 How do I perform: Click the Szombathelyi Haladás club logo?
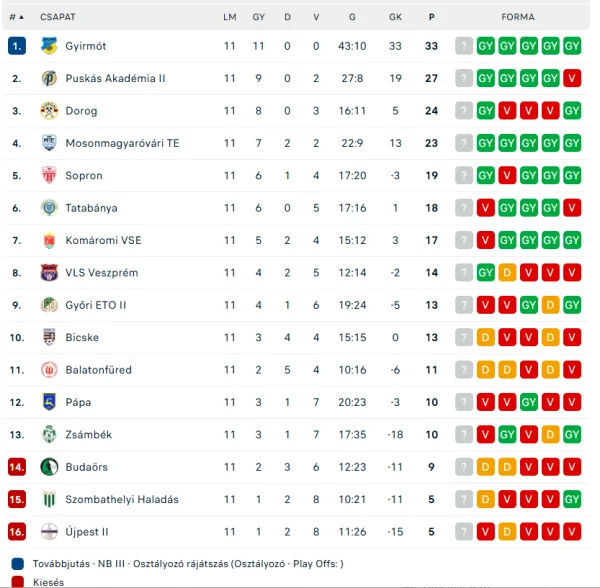(49, 499)
